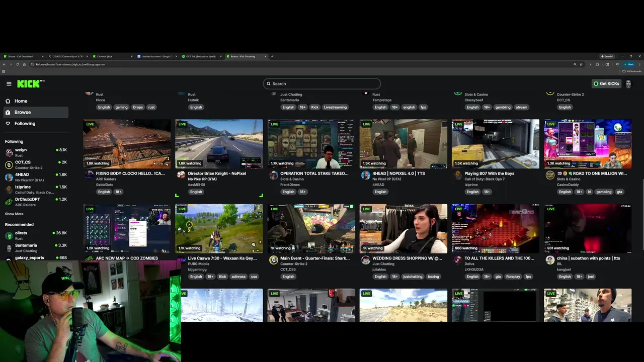
Task: Click Santamaria in Recommended list
Action: pyautogui.click(x=36, y=247)
